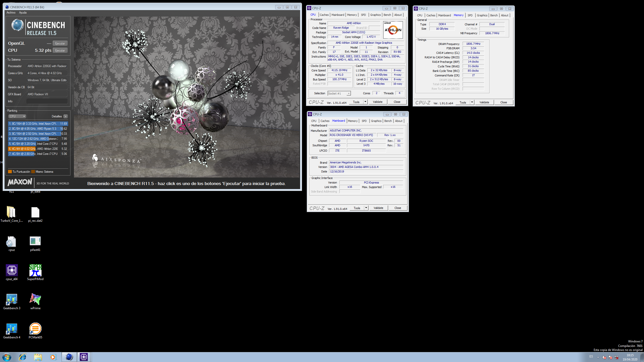This screenshot has width=644, height=362.
Task: Open Tools dropdown arrow in Memory window
Action: tap(472, 102)
